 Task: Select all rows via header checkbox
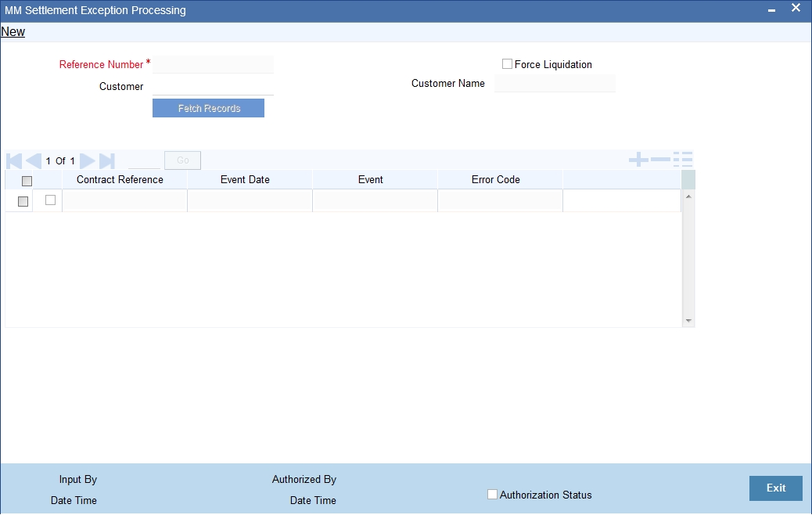pos(27,181)
